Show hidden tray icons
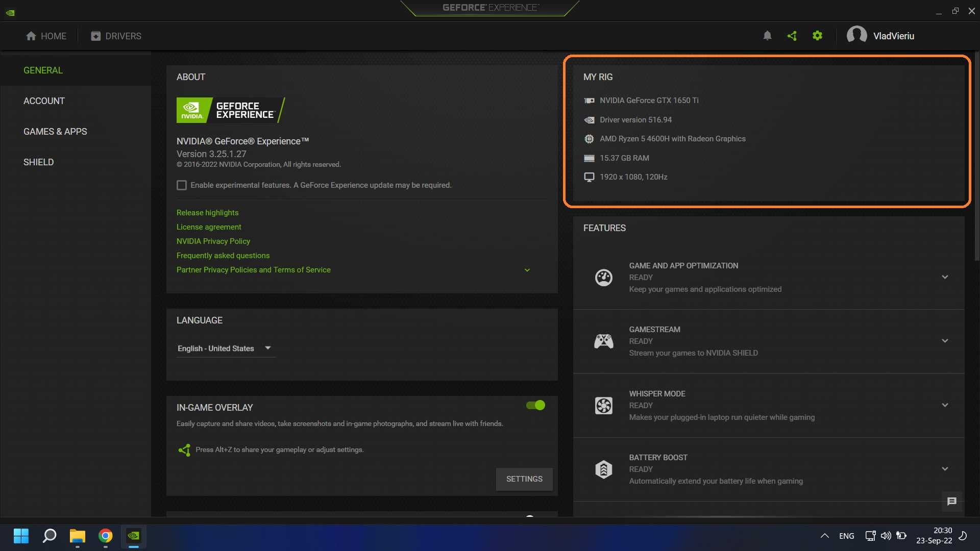Viewport: 980px width, 551px height. click(x=824, y=536)
